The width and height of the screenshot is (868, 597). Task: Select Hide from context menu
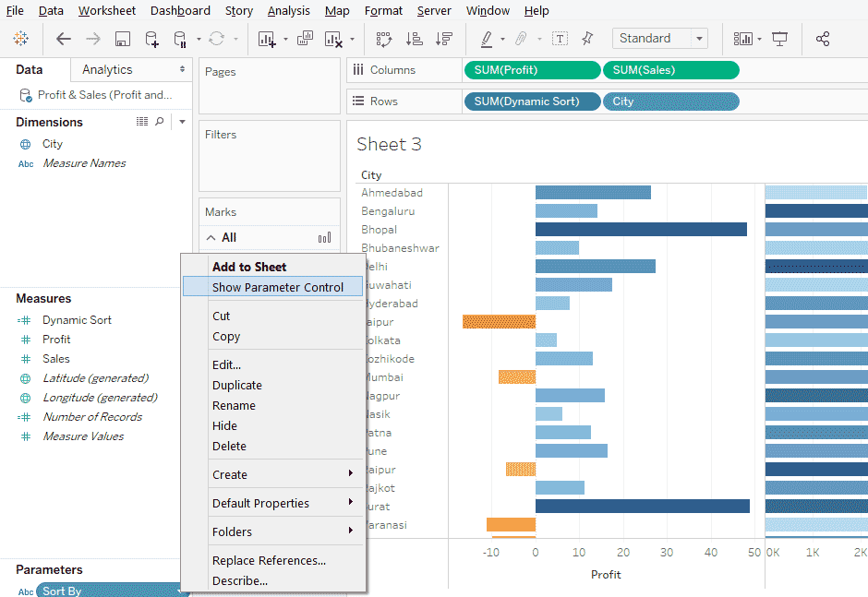[273, 426]
